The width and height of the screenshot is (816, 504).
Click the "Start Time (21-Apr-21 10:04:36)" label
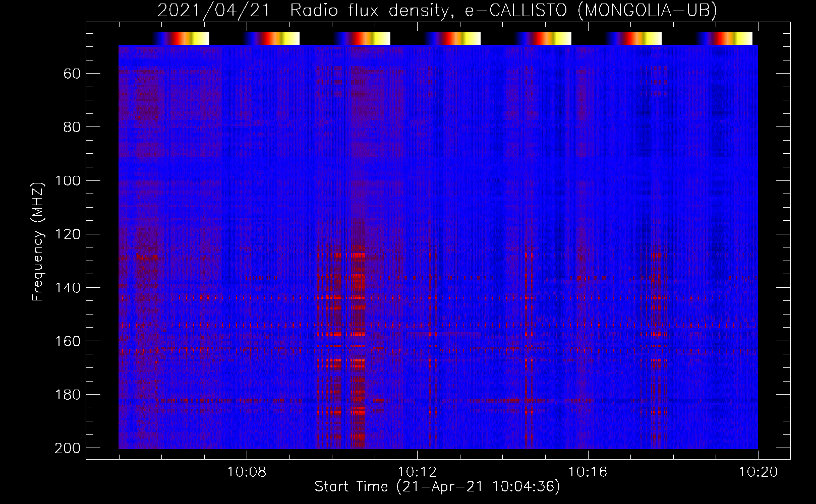[x=437, y=486]
